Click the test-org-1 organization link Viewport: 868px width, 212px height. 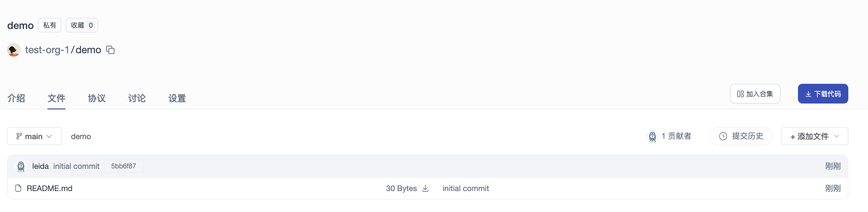click(x=47, y=50)
